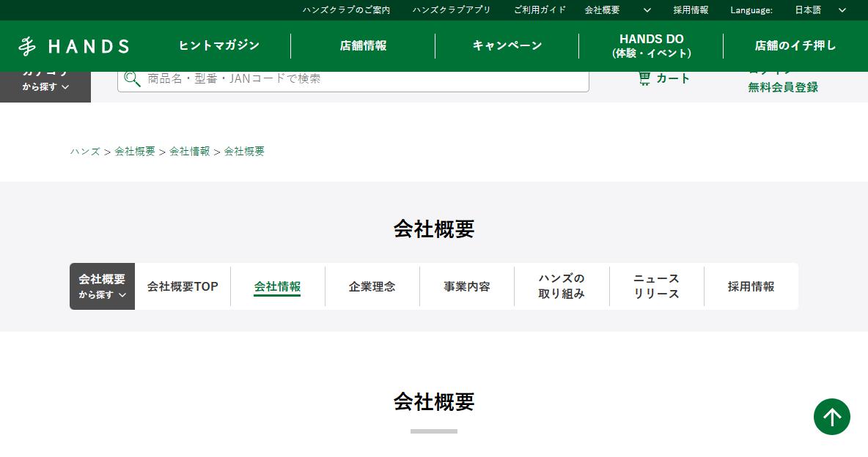Select the 会社概要TOP tab
The height and width of the screenshot is (457, 868).
183,286
